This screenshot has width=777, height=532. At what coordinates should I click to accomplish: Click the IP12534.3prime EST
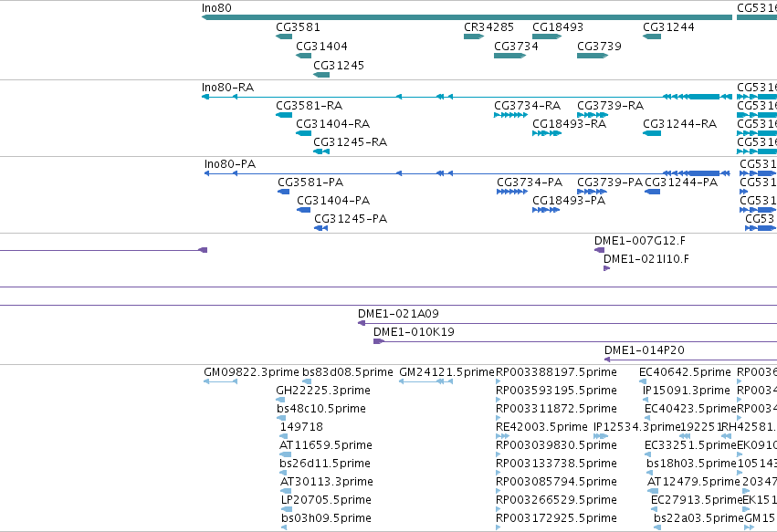coord(601,436)
